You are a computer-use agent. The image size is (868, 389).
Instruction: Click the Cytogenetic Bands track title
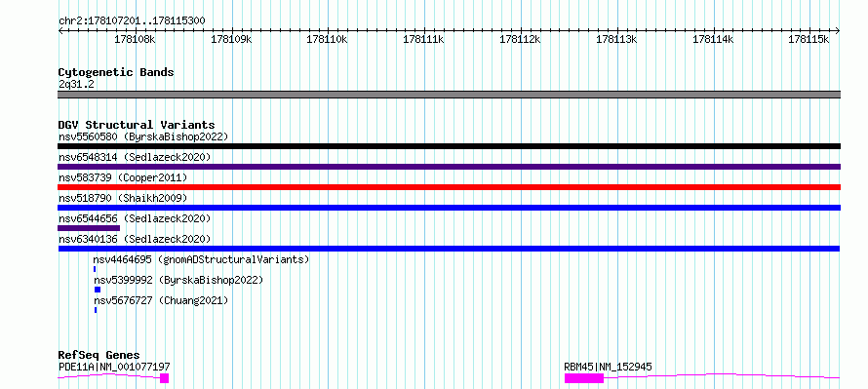pos(116,72)
